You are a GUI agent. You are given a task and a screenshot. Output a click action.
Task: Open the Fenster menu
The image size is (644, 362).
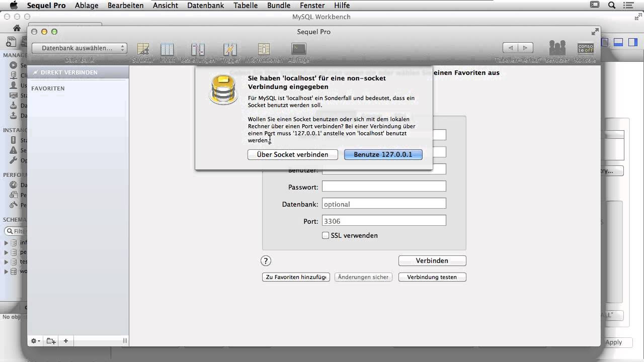tap(312, 5)
